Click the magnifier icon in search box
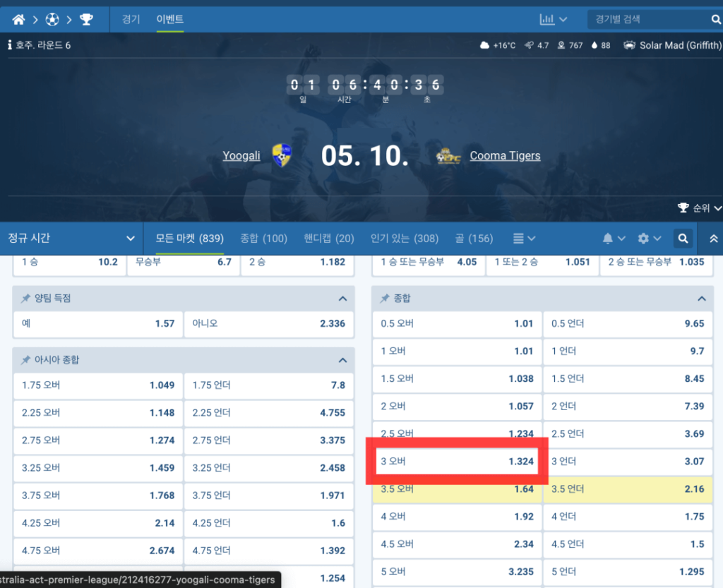This screenshot has height=588, width=723. (716, 19)
